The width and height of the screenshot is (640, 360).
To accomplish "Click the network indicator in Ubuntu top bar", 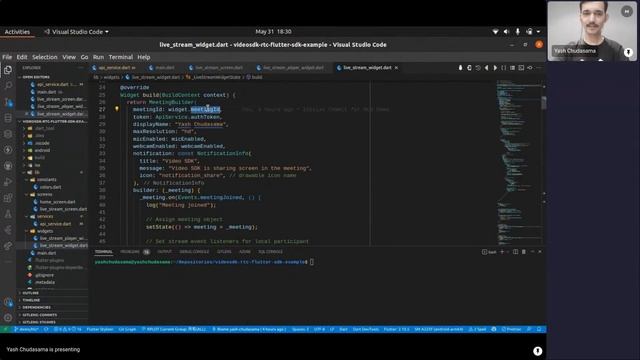I will [495, 31].
